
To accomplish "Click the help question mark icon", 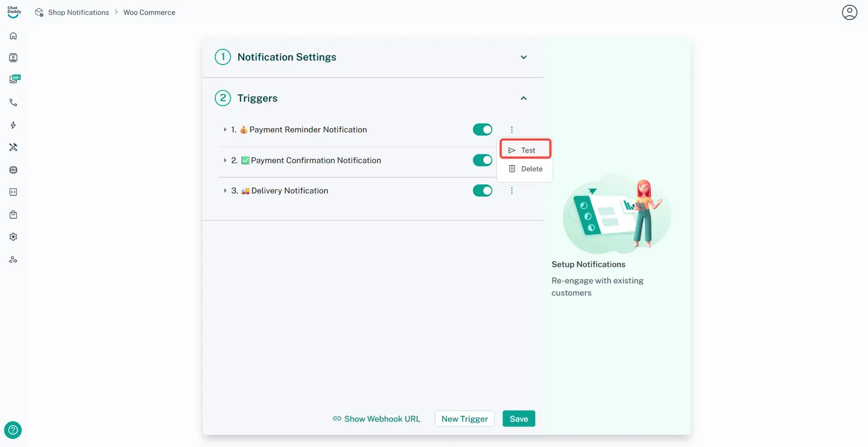I will 13,430.
